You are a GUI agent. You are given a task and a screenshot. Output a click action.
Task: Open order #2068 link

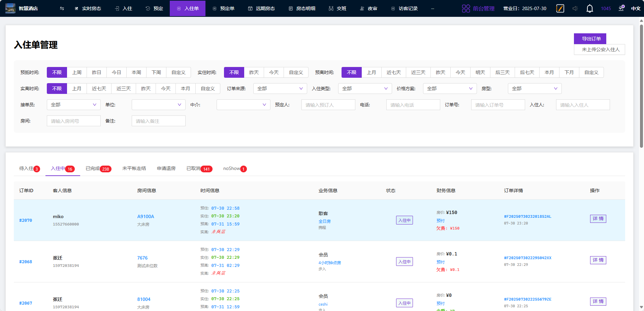pos(26,262)
